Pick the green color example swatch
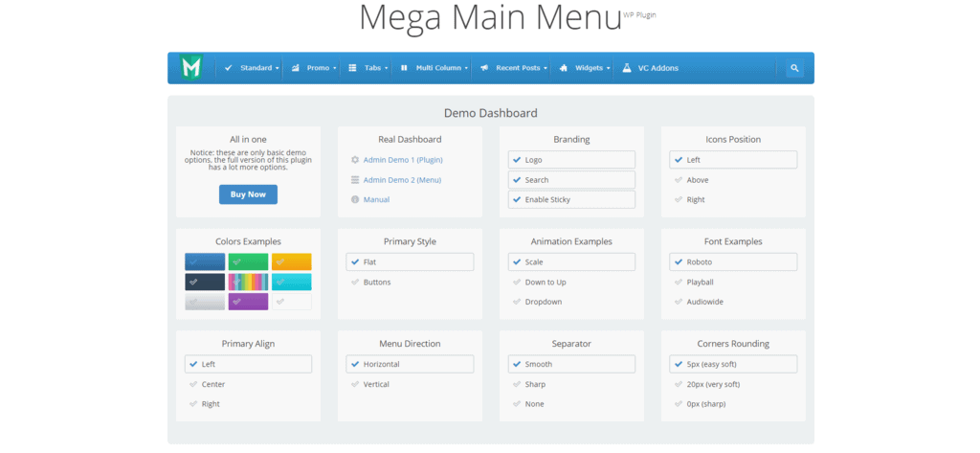Screen dimensions: 980x453 coord(248,261)
